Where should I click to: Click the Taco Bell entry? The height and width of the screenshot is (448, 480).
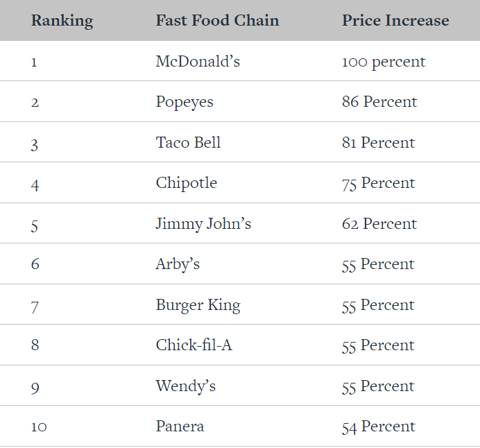(x=188, y=143)
